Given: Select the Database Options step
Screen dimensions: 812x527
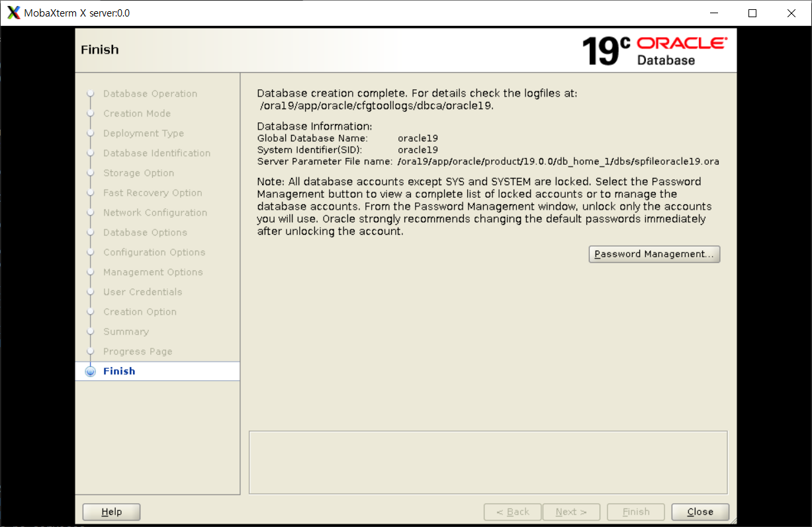Looking at the screenshot, I should (x=145, y=233).
